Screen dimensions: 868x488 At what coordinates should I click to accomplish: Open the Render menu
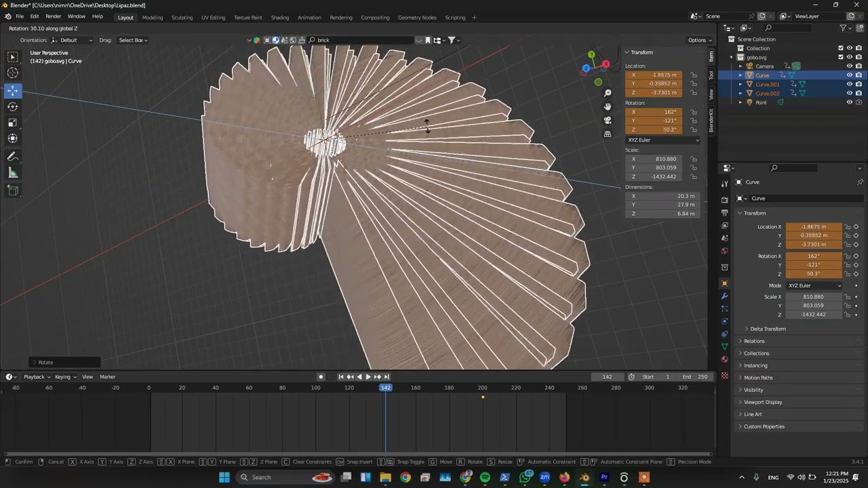click(x=54, y=16)
